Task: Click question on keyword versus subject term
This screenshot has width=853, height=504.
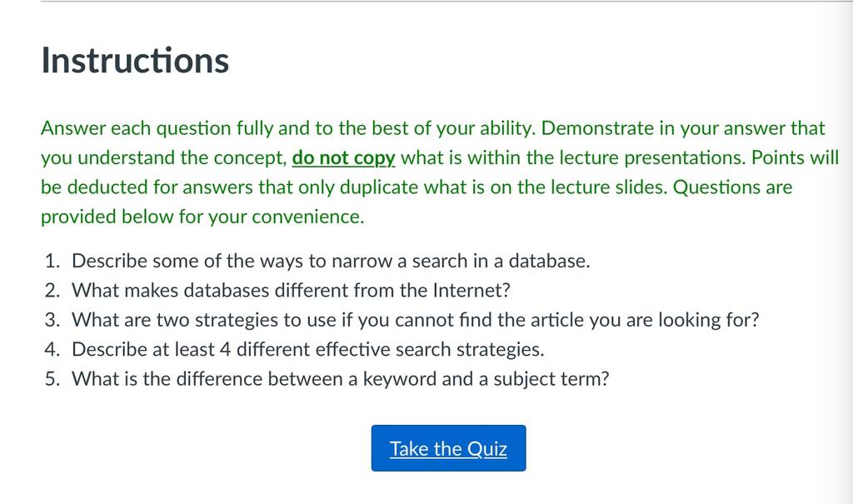Action: click(x=341, y=378)
